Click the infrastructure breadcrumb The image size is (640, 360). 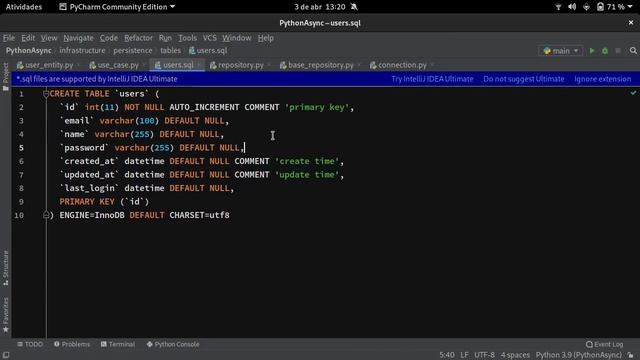coord(82,51)
